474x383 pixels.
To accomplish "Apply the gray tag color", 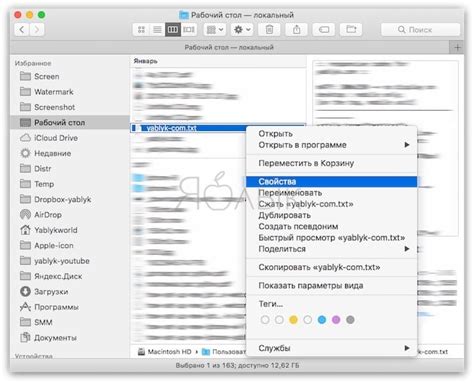I will pos(350,320).
